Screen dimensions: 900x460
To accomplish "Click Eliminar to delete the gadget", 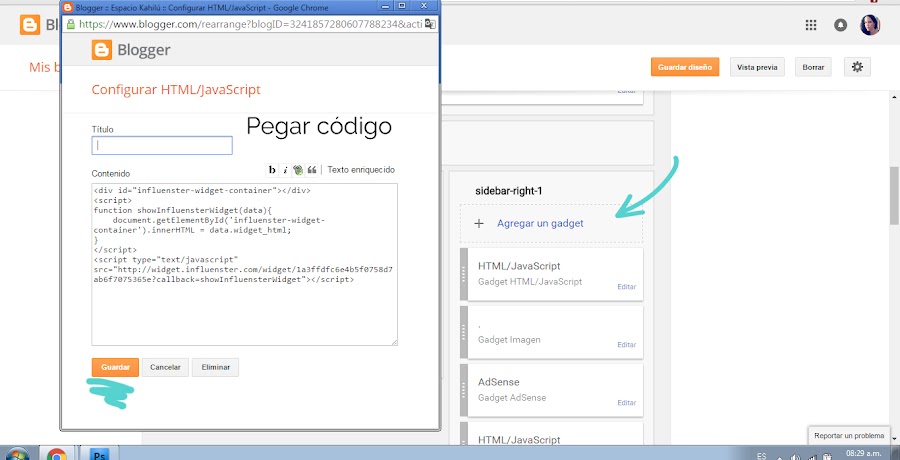I will click(215, 368).
